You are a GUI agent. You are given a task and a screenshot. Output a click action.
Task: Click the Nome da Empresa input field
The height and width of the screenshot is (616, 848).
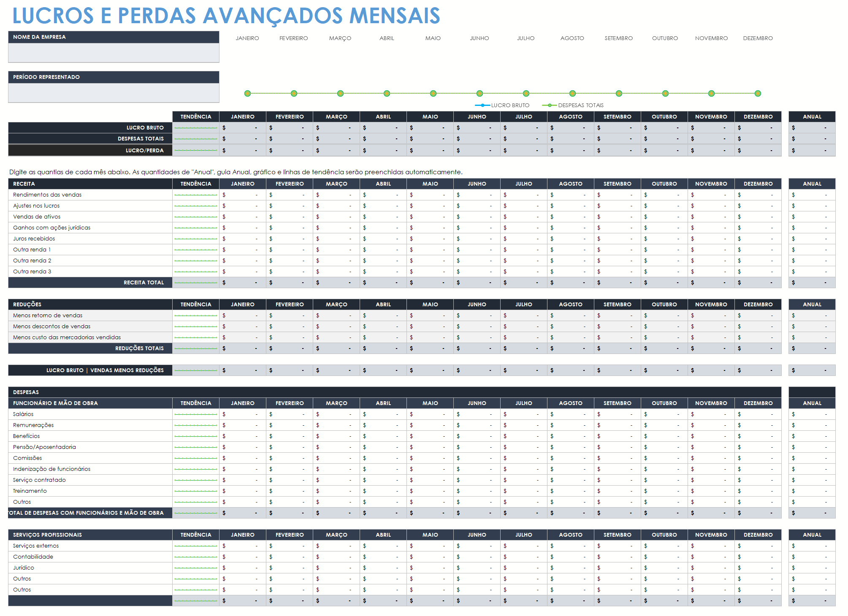(x=114, y=53)
